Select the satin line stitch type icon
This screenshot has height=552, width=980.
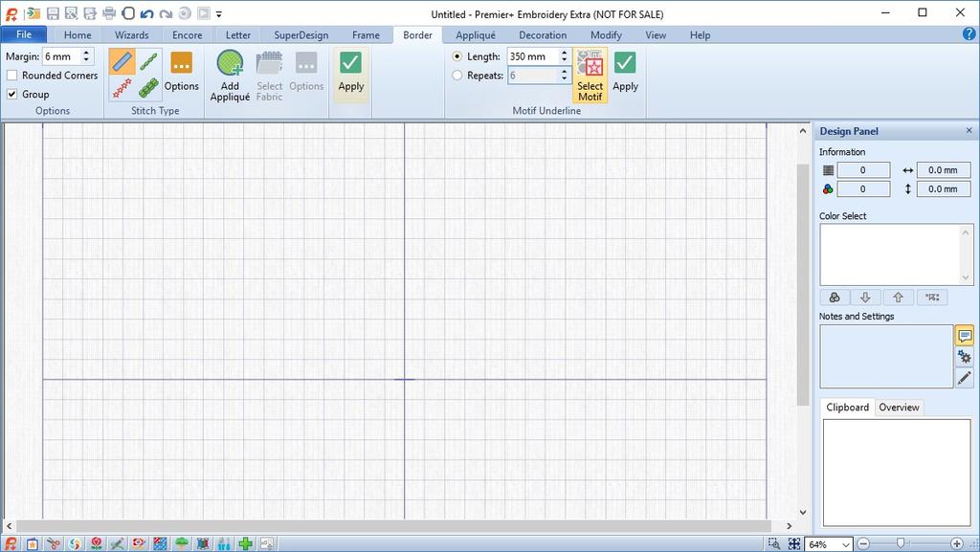pyautogui.click(x=122, y=62)
